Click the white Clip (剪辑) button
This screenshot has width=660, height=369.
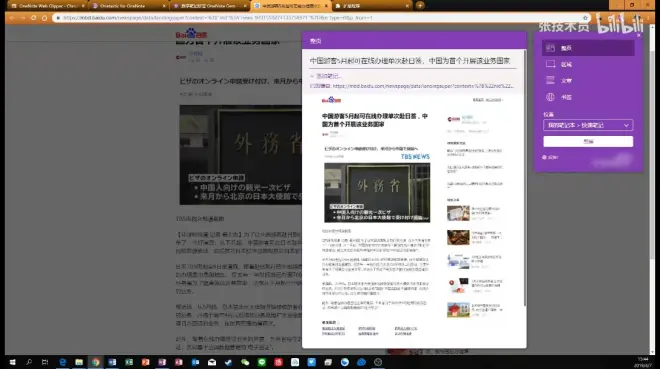click(588, 141)
